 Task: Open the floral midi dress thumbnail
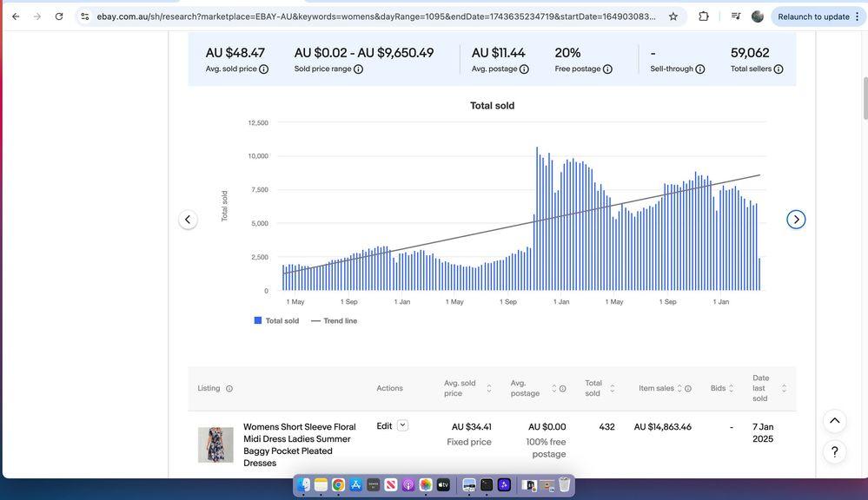tap(215, 444)
